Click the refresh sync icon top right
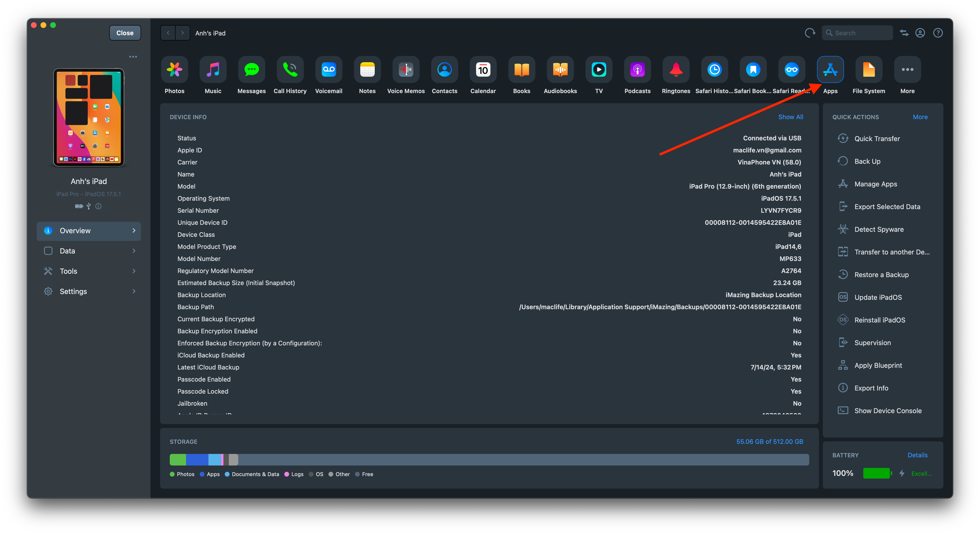 click(x=810, y=33)
